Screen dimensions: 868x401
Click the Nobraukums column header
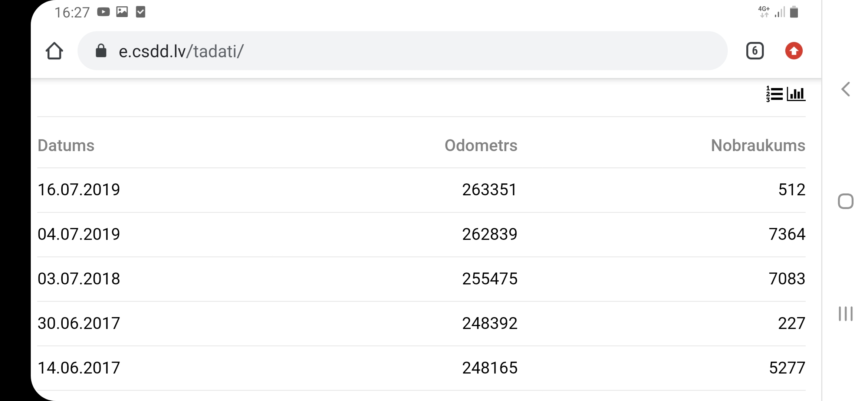click(758, 146)
